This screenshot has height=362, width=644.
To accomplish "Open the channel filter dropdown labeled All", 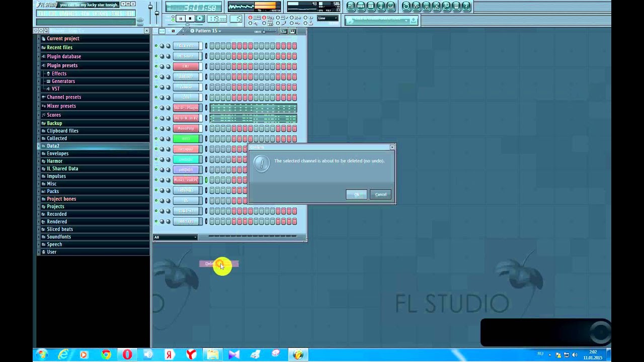I will 175,237.
